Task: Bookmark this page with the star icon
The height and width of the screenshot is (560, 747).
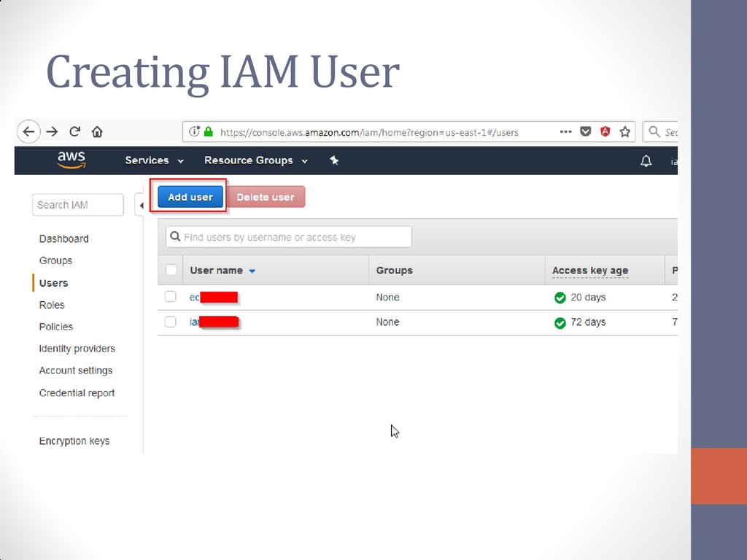Action: (x=625, y=131)
